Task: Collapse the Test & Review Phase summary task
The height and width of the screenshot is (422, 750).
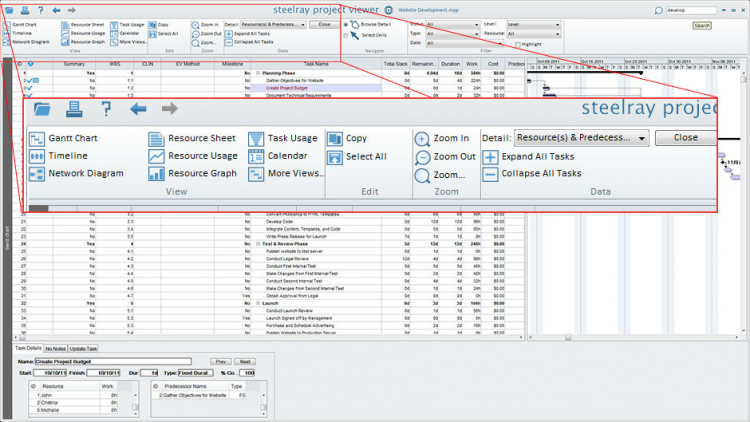Action: [x=258, y=244]
